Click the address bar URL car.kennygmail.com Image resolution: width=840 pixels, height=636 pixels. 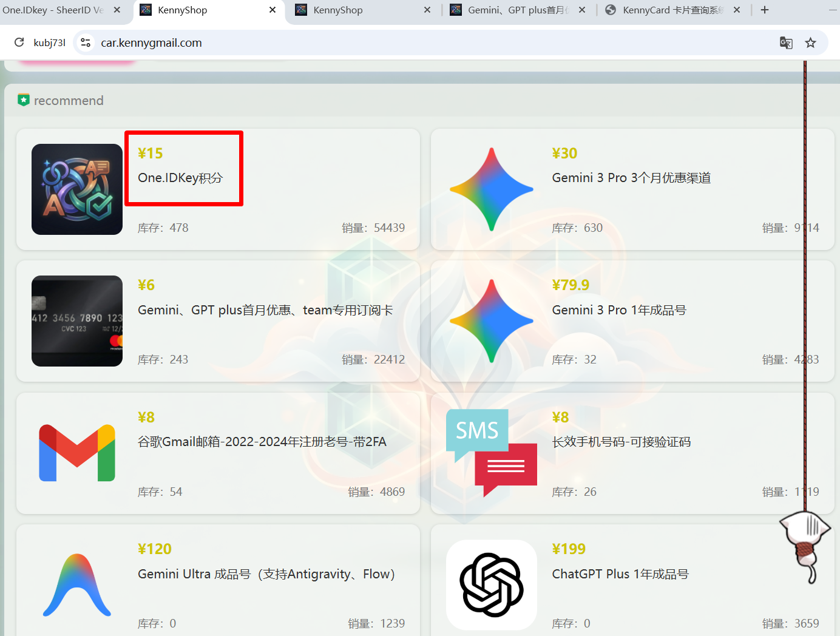(151, 42)
